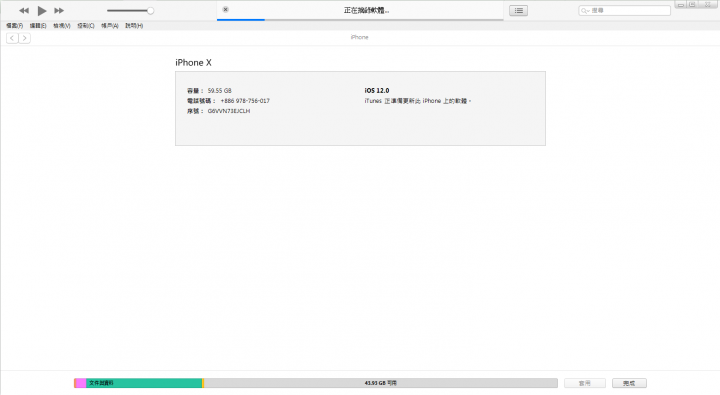Go back with the left chevron

coord(12,38)
